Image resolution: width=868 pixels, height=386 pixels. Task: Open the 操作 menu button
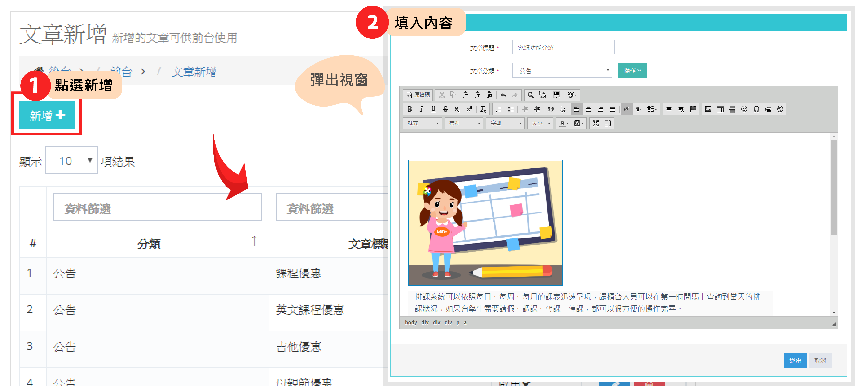(x=632, y=70)
